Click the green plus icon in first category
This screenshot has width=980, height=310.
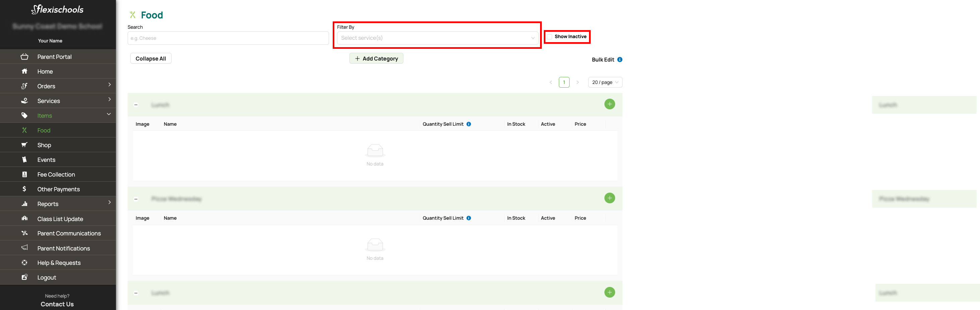pos(609,104)
